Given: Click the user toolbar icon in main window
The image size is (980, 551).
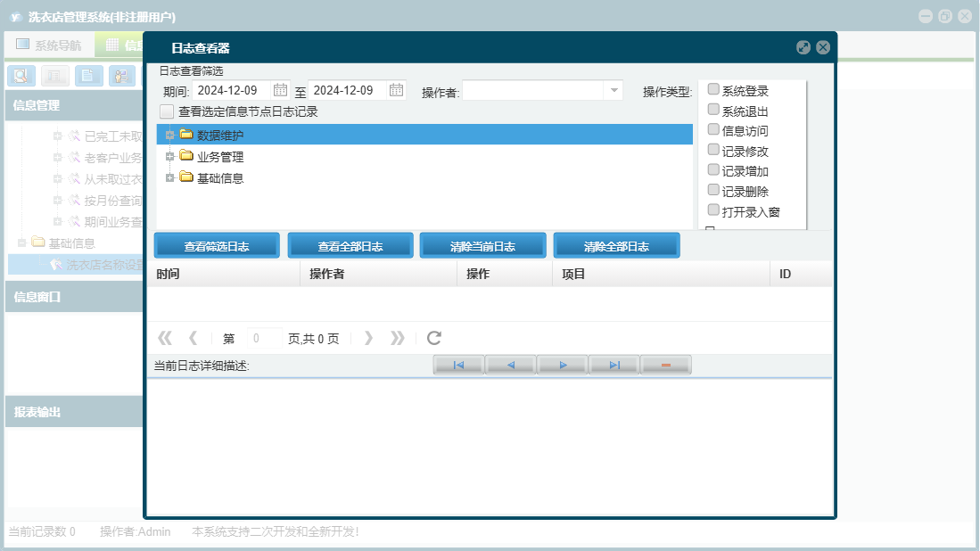Looking at the screenshot, I should click(x=122, y=76).
